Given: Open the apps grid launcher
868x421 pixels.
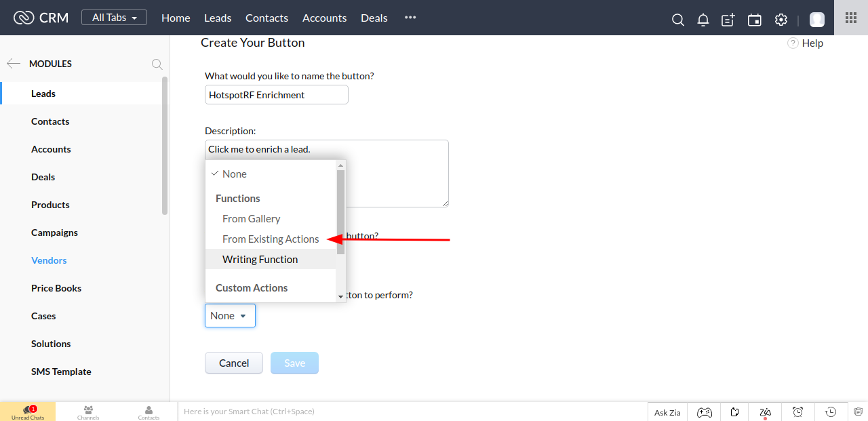Looking at the screenshot, I should 851,18.
